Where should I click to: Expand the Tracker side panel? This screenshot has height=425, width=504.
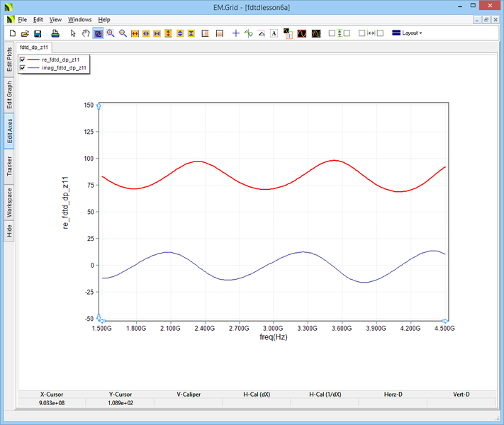pyautogui.click(x=9, y=166)
